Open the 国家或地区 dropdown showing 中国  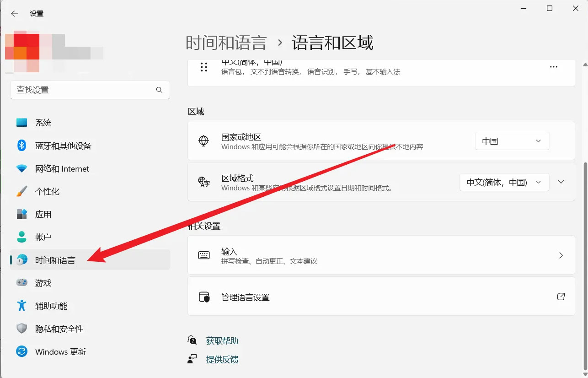click(x=512, y=141)
